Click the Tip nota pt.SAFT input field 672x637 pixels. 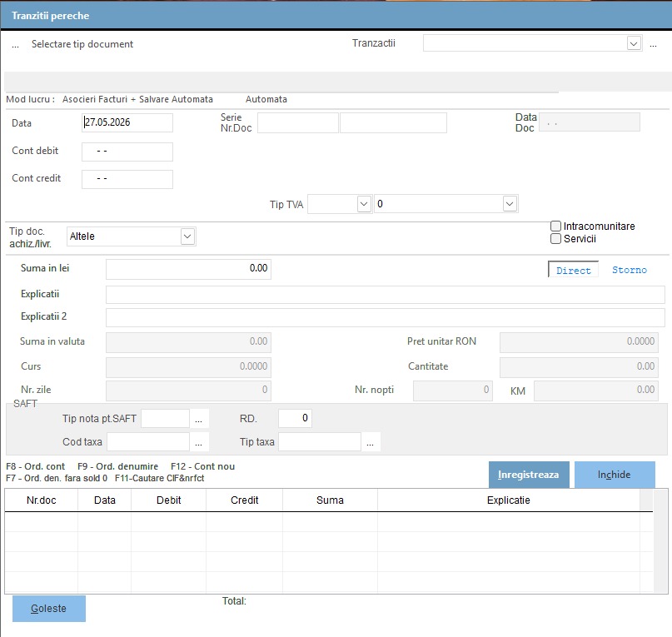pyautogui.click(x=166, y=418)
